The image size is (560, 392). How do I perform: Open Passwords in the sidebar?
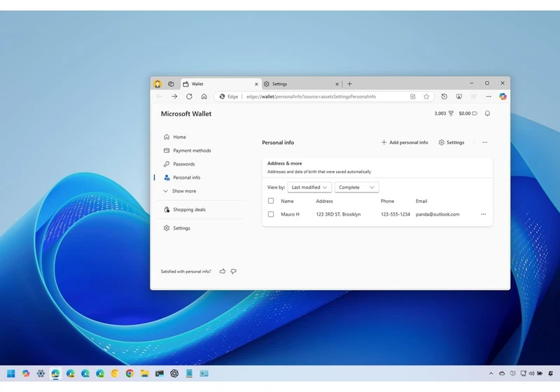(x=179, y=164)
